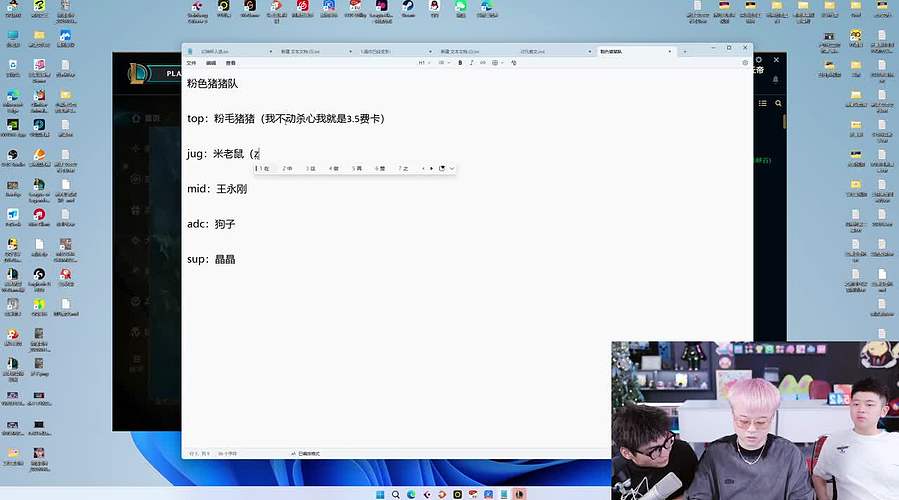Click the line sup：晶晶
Screen dimensions: 899x500
[x=211, y=259]
